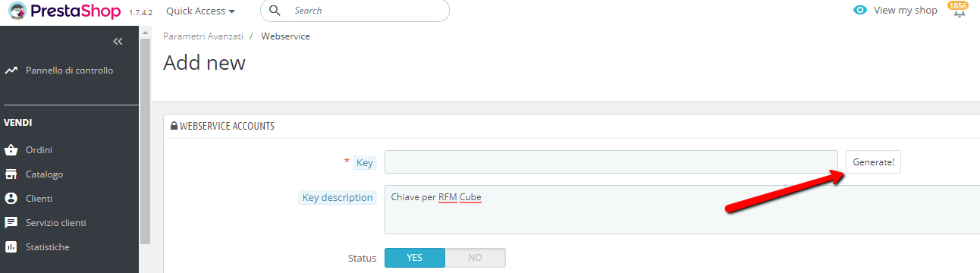Viewport: 980px width, 273px height.
Task: Set Status to YES
Action: (414, 258)
